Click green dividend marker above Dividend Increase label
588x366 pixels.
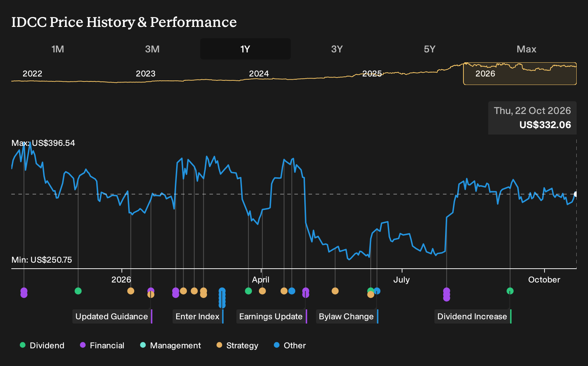coord(510,291)
